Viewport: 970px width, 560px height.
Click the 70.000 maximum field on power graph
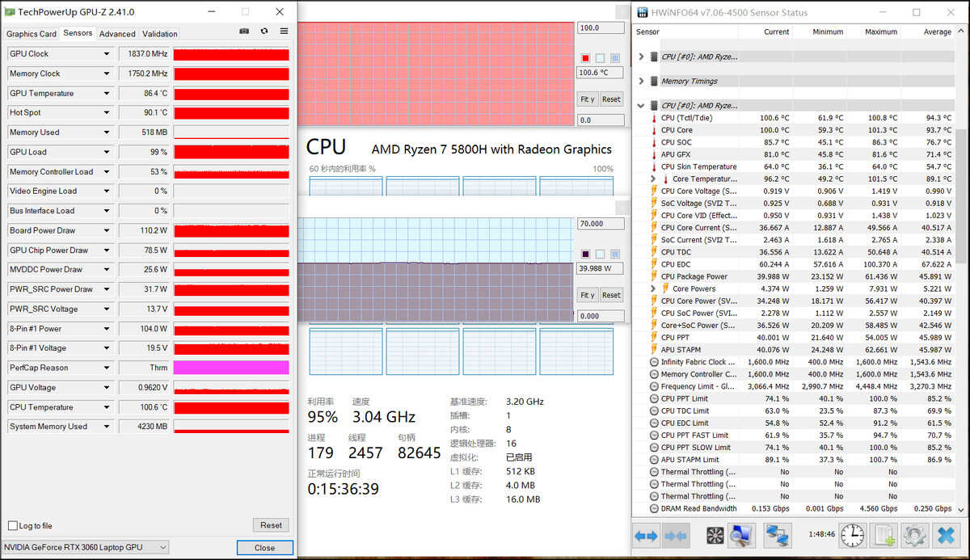(600, 224)
